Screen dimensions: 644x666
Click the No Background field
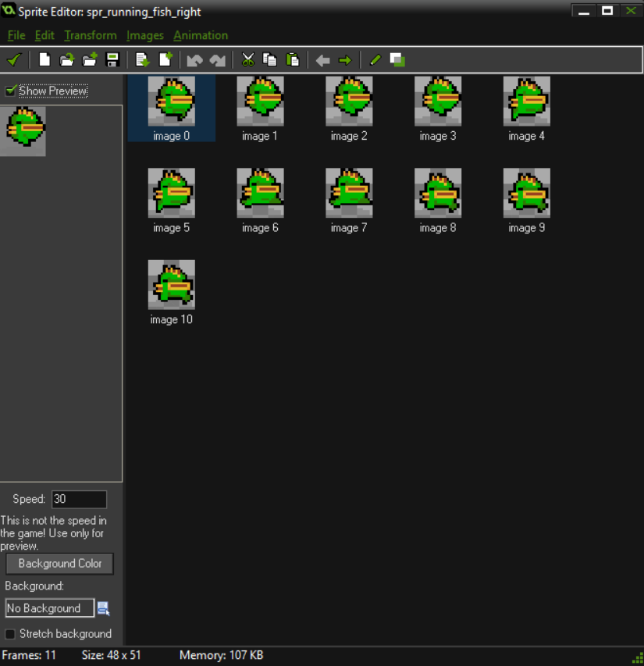pos(50,607)
